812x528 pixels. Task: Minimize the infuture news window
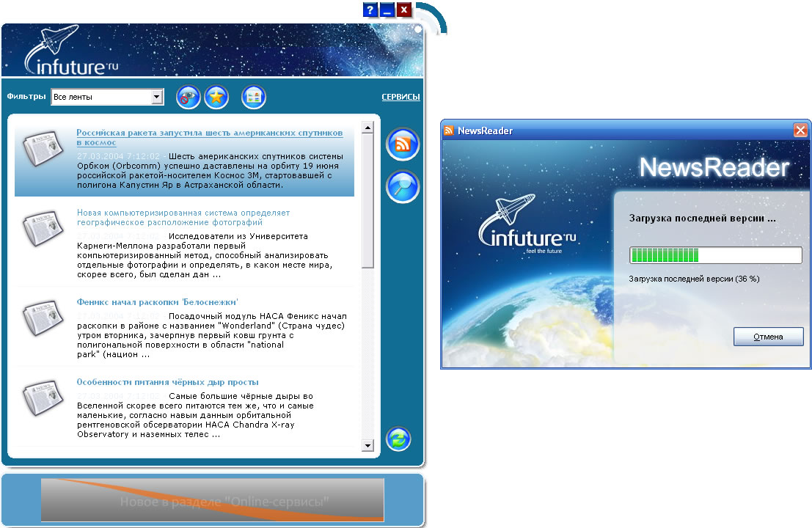[x=387, y=10]
